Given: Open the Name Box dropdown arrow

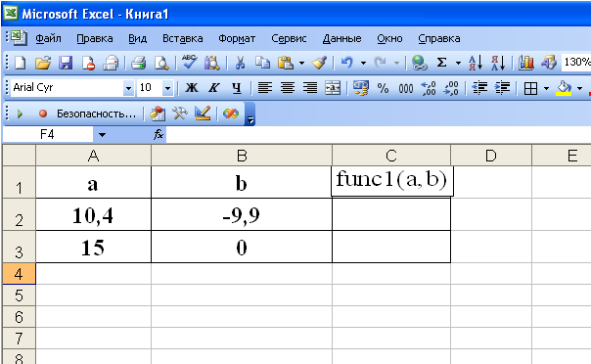Looking at the screenshot, I should click(x=102, y=134).
